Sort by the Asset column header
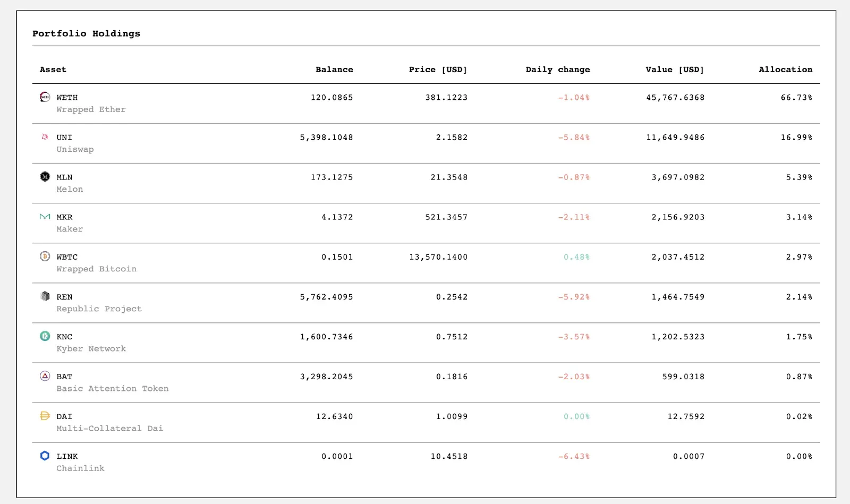850x504 pixels. point(53,70)
